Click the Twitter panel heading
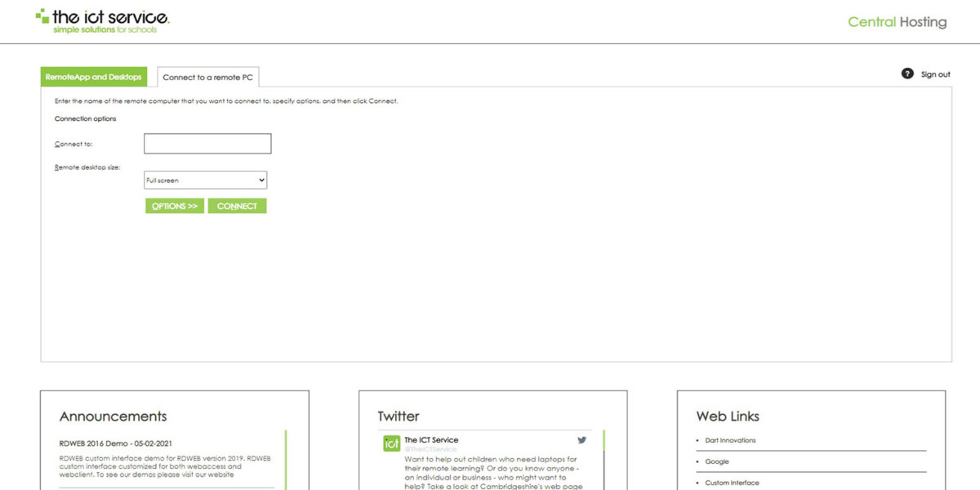Image resolution: width=980 pixels, height=490 pixels. [x=399, y=416]
